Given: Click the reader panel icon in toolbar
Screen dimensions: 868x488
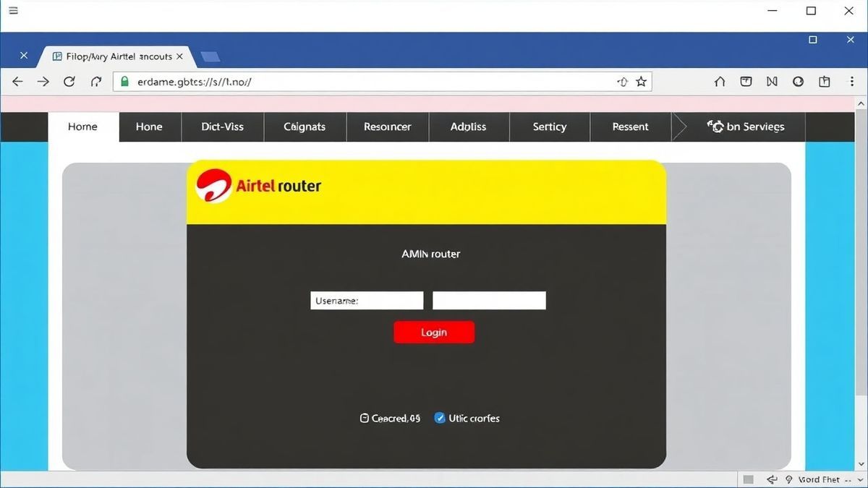Looking at the screenshot, I should pos(746,82).
